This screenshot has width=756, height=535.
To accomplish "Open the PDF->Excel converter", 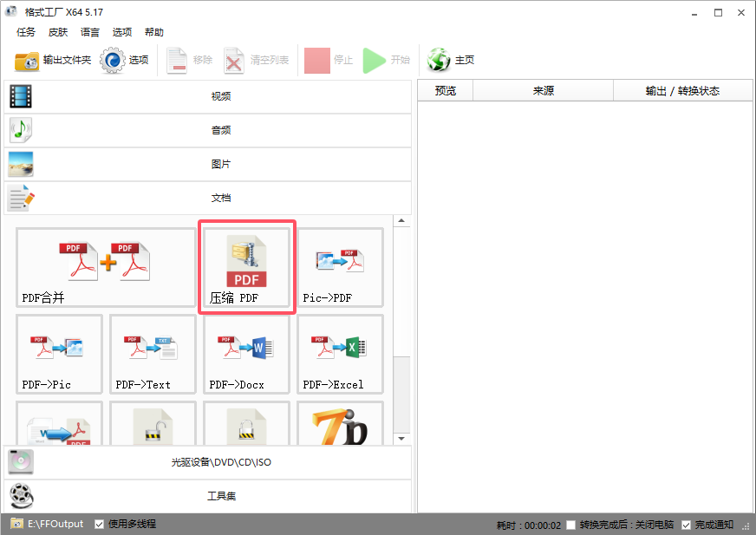I will pyautogui.click(x=340, y=354).
